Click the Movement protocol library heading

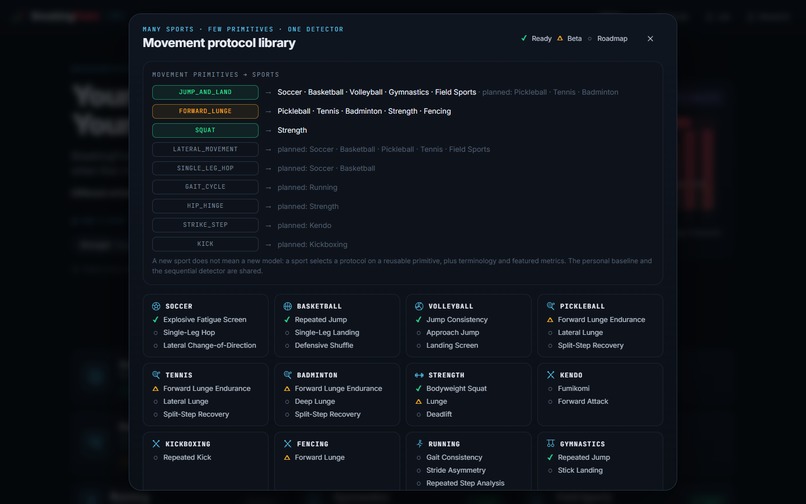219,43
